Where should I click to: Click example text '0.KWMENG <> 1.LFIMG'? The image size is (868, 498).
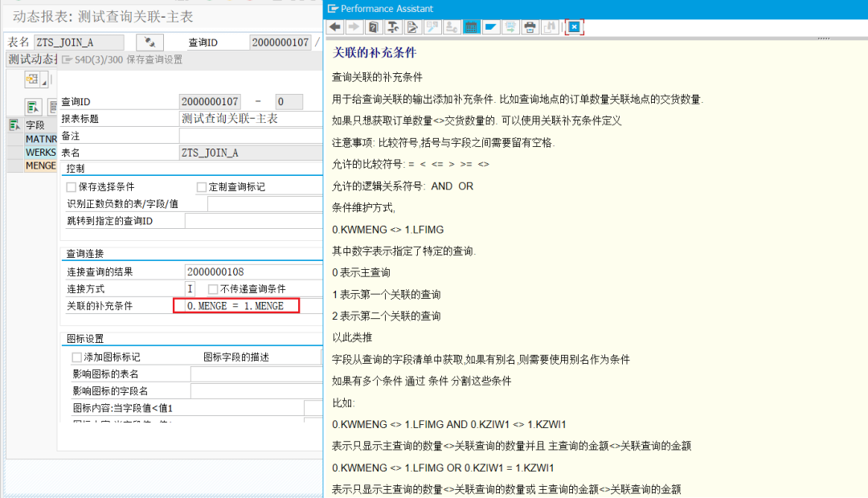(x=388, y=230)
